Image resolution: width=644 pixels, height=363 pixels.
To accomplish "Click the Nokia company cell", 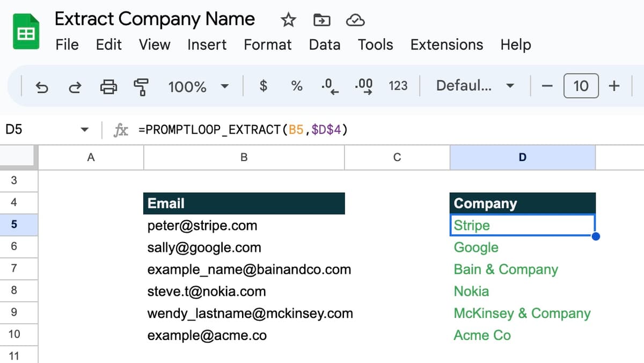I will (523, 292).
